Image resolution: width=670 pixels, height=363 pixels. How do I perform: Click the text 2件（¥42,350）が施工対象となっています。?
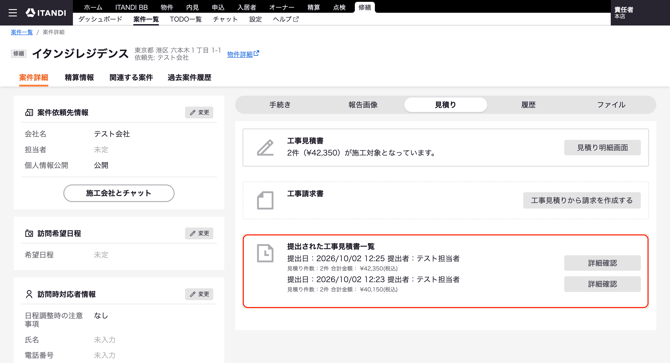(361, 153)
